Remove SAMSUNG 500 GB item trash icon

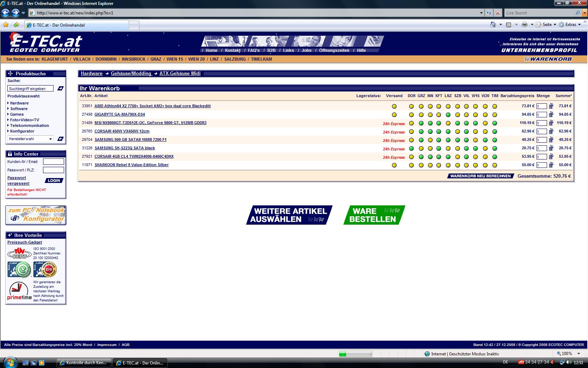pyautogui.click(x=551, y=139)
